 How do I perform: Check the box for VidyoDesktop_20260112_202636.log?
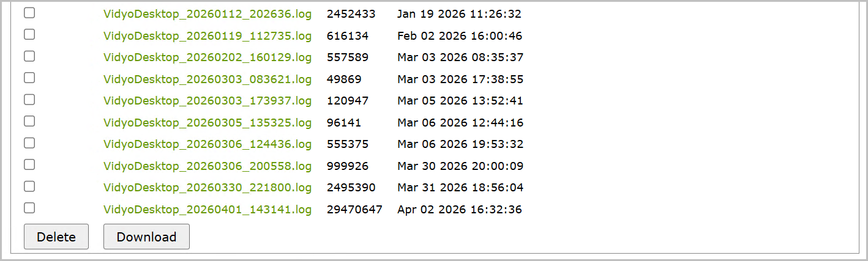click(x=29, y=13)
